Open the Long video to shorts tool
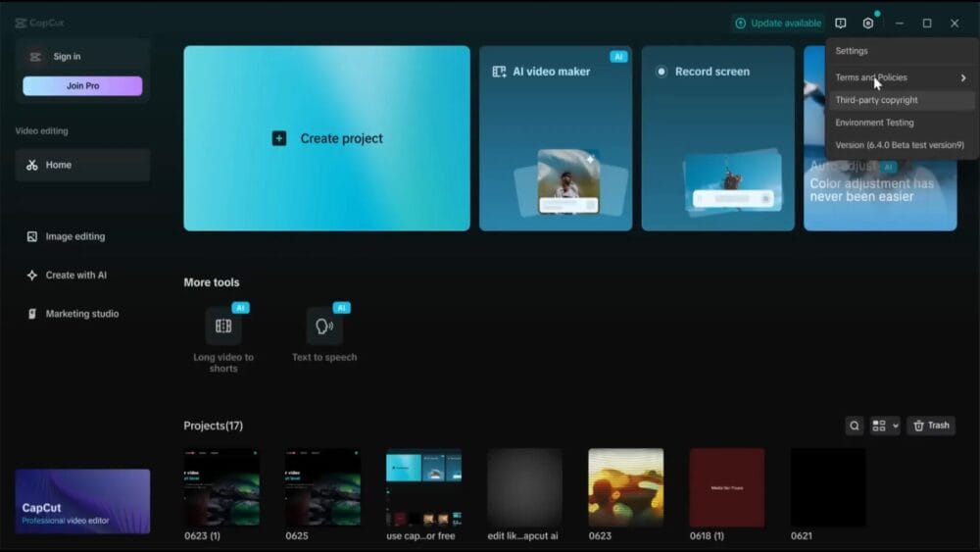Screen dimensions: 980x552 pos(223,326)
